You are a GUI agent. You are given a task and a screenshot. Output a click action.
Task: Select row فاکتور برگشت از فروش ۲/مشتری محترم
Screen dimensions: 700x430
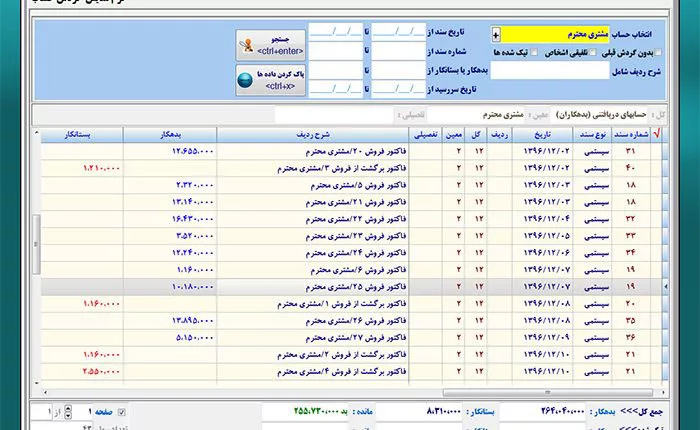coord(351,355)
